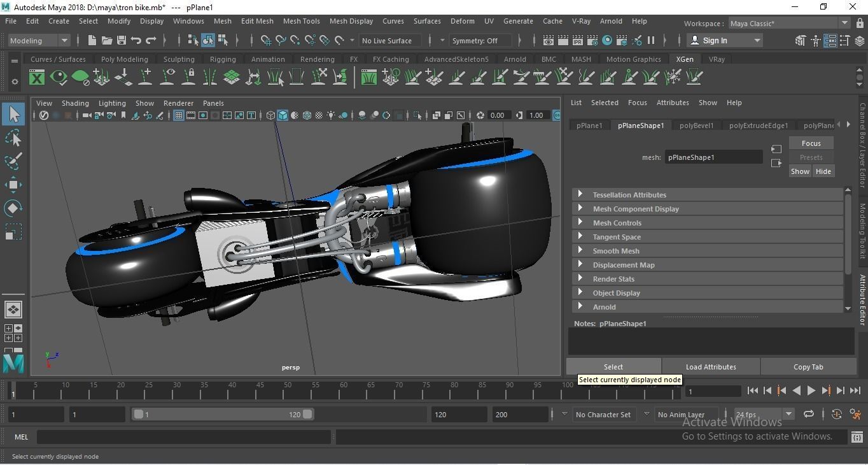
Task: Click the shelf settings gear icon
Action: click(x=15, y=82)
